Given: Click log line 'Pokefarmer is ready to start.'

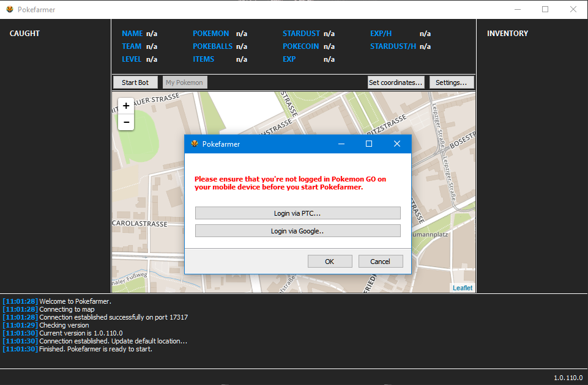Looking at the screenshot, I should 95,349.
